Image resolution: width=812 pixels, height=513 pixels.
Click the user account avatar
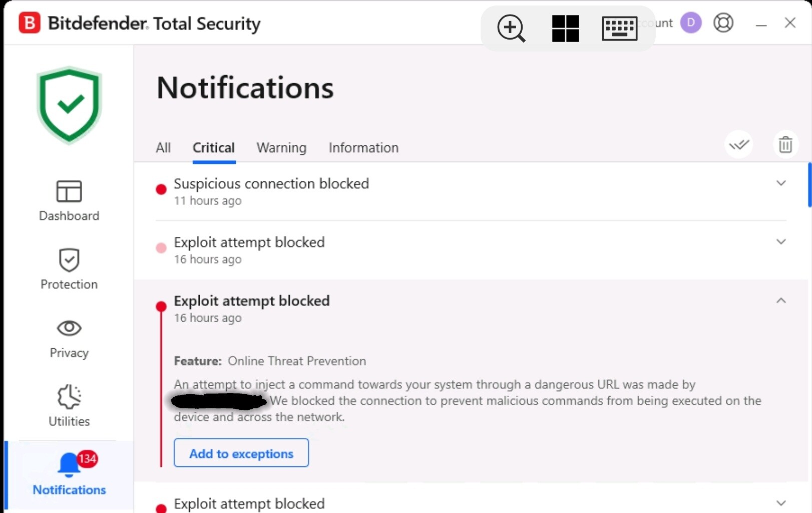691,23
